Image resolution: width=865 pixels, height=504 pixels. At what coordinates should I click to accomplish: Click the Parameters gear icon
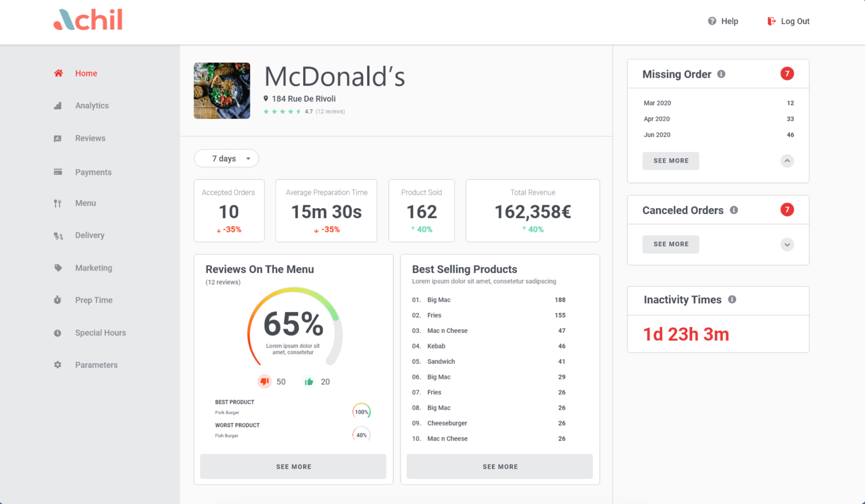[x=57, y=365]
